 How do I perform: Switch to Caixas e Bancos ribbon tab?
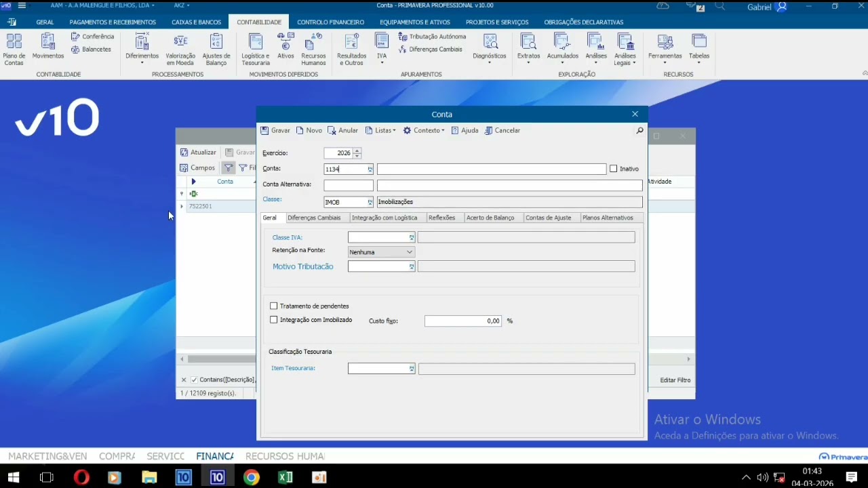click(196, 22)
